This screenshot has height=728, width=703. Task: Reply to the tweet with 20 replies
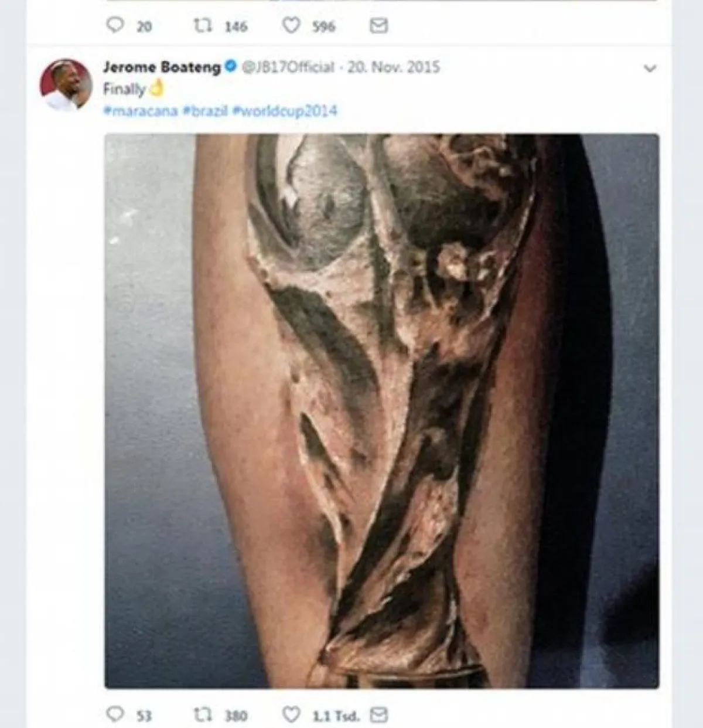115,25
